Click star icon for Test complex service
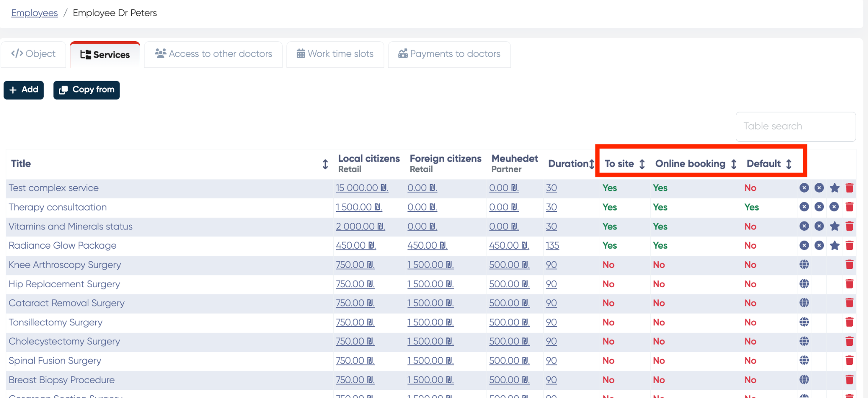 point(834,188)
